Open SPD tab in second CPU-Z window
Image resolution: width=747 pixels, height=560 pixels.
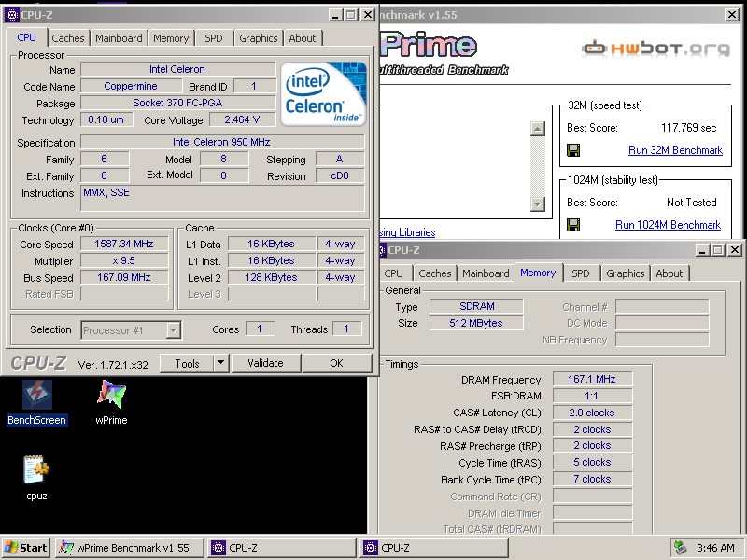click(x=581, y=273)
